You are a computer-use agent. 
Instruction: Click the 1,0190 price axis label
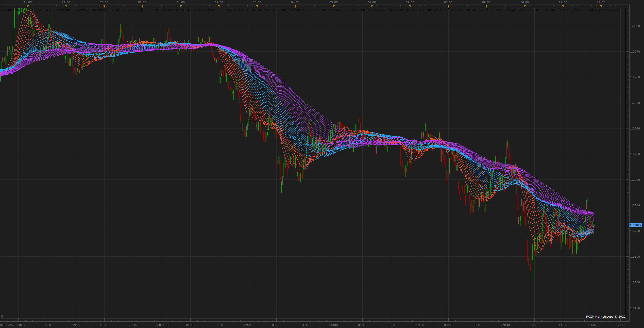click(635, 257)
